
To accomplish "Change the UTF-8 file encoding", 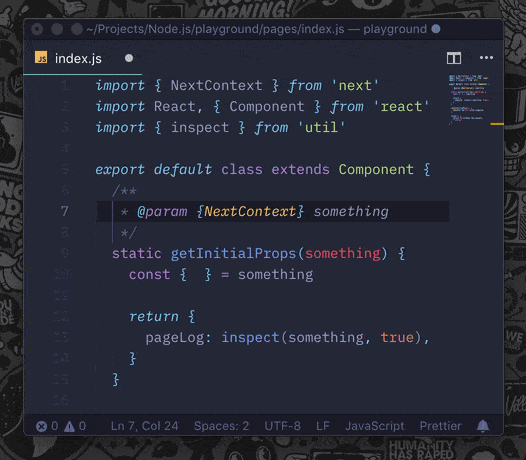I will pyautogui.click(x=282, y=426).
